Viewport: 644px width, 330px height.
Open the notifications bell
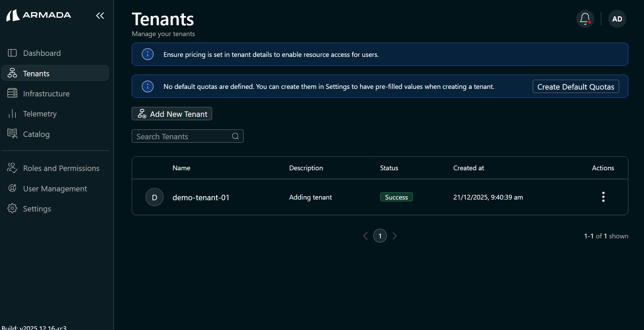(x=585, y=19)
